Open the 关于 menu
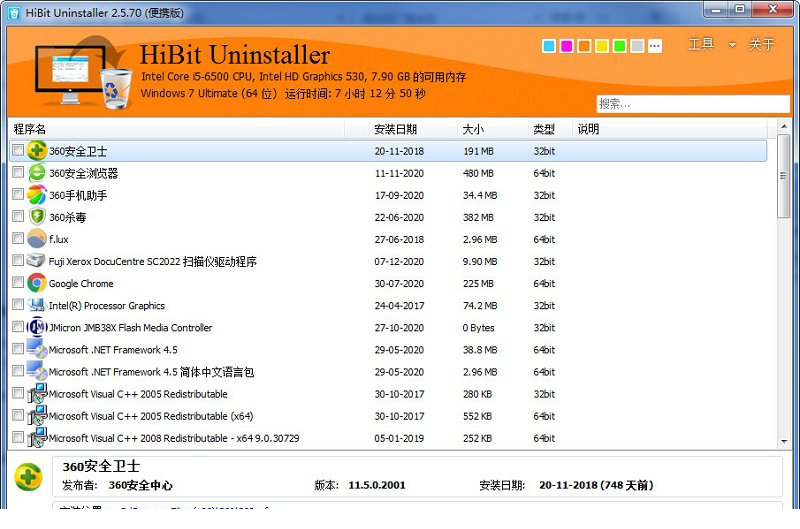The height and width of the screenshot is (529, 800). coord(761,44)
